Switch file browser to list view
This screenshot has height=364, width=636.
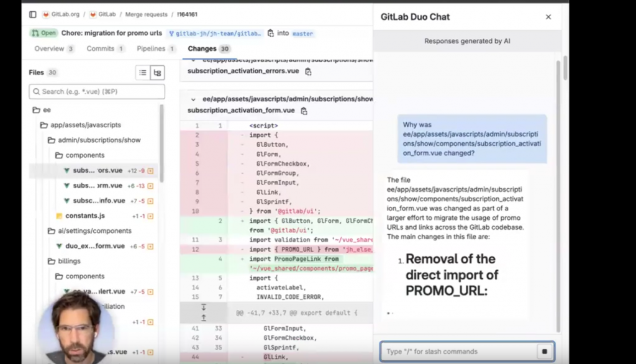(x=143, y=73)
